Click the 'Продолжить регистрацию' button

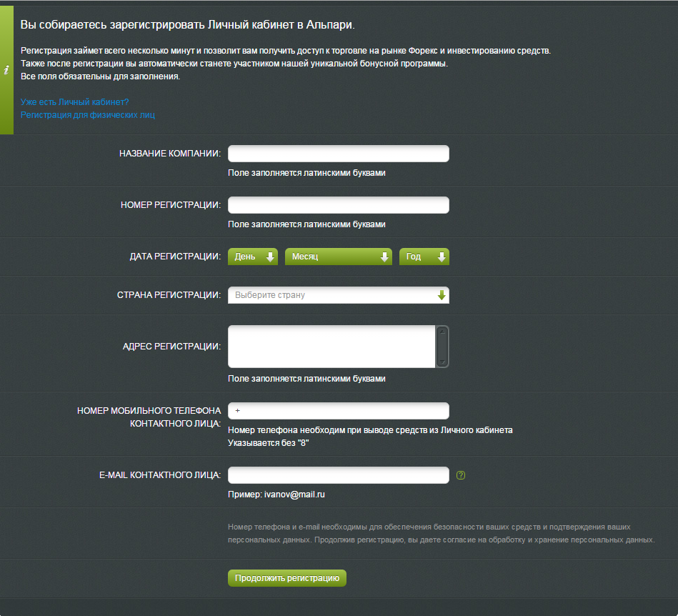tap(286, 578)
